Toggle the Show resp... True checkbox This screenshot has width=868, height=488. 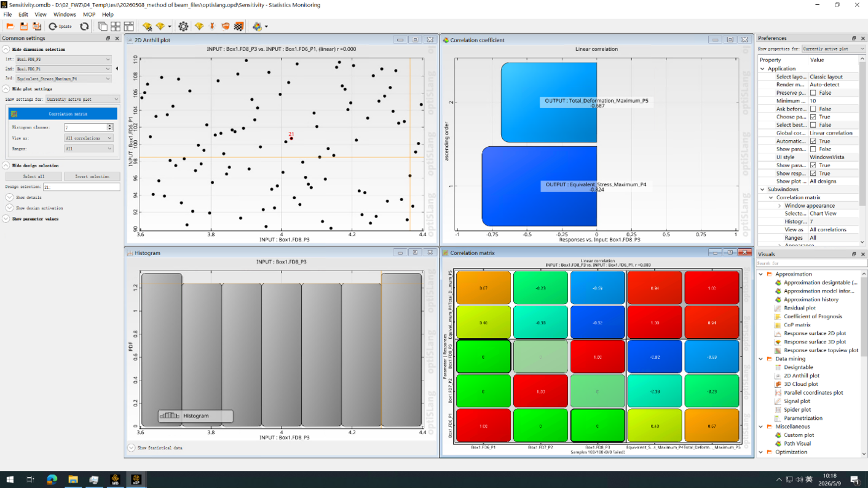point(813,173)
